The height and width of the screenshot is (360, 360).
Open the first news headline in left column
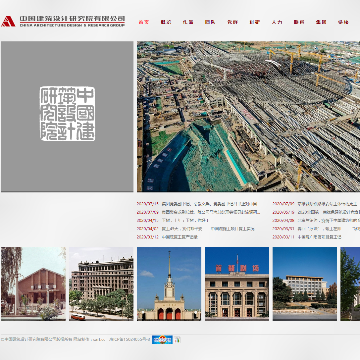[x=209, y=203]
